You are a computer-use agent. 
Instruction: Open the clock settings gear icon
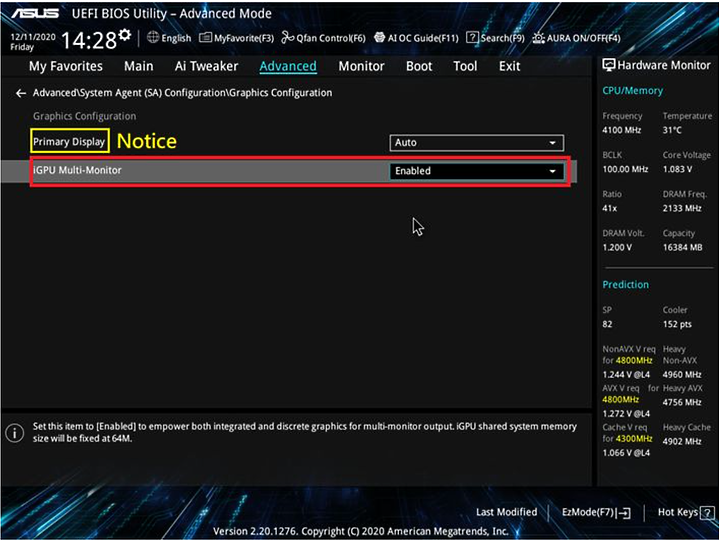click(124, 35)
